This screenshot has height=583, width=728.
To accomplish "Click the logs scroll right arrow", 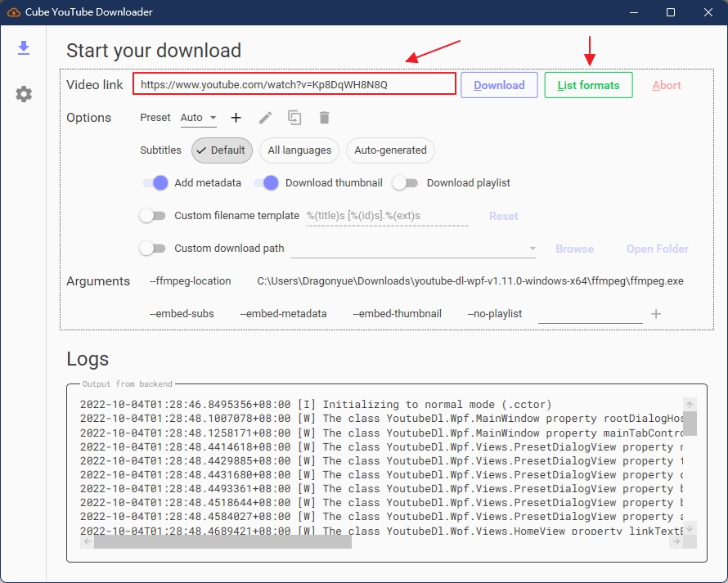I will (x=676, y=541).
